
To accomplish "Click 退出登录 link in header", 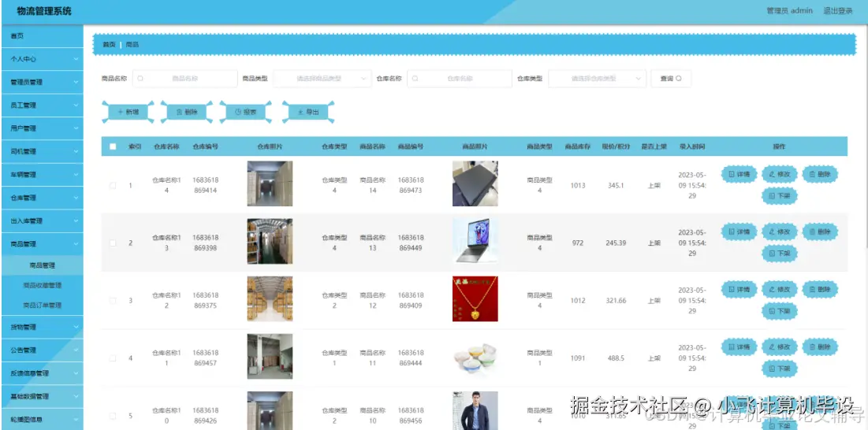I will pos(837,11).
